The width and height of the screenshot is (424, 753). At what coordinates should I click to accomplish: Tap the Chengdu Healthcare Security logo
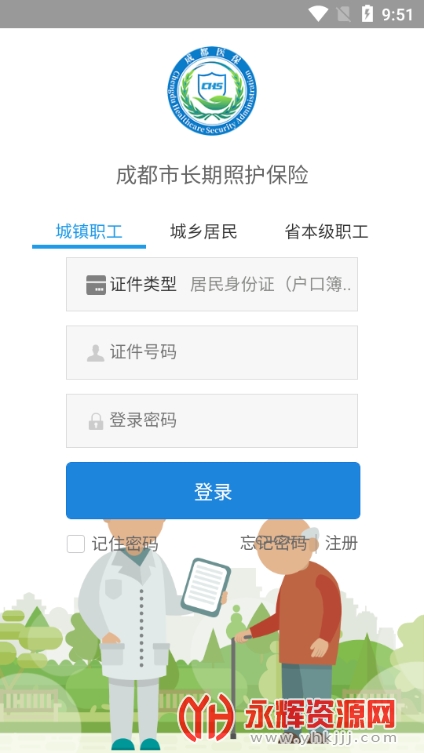point(212,90)
